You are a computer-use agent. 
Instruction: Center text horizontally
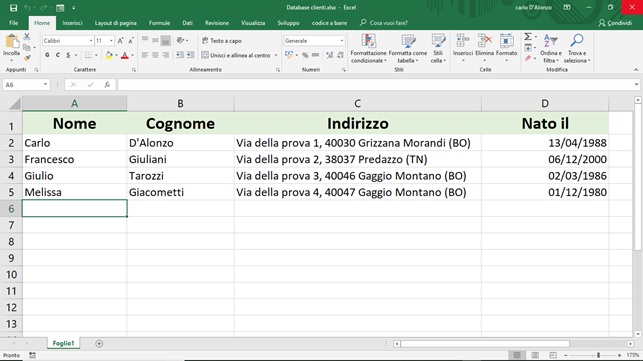(x=155, y=55)
